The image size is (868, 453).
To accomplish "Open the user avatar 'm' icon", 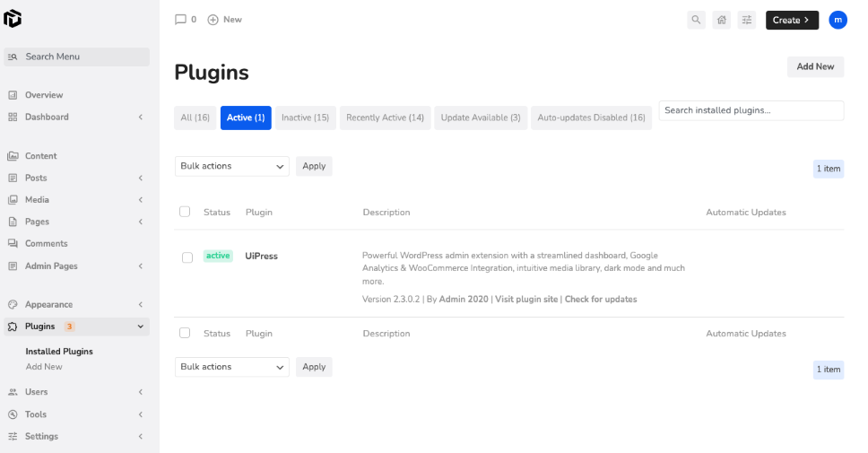I will point(838,20).
